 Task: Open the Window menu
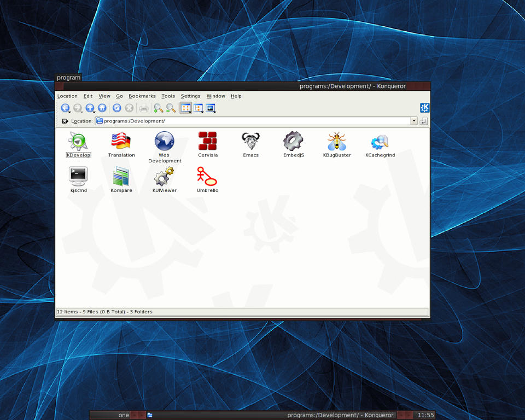click(x=215, y=96)
